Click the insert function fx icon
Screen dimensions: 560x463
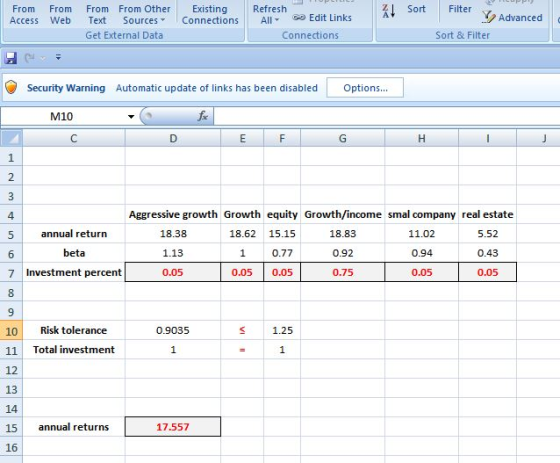click(x=202, y=116)
